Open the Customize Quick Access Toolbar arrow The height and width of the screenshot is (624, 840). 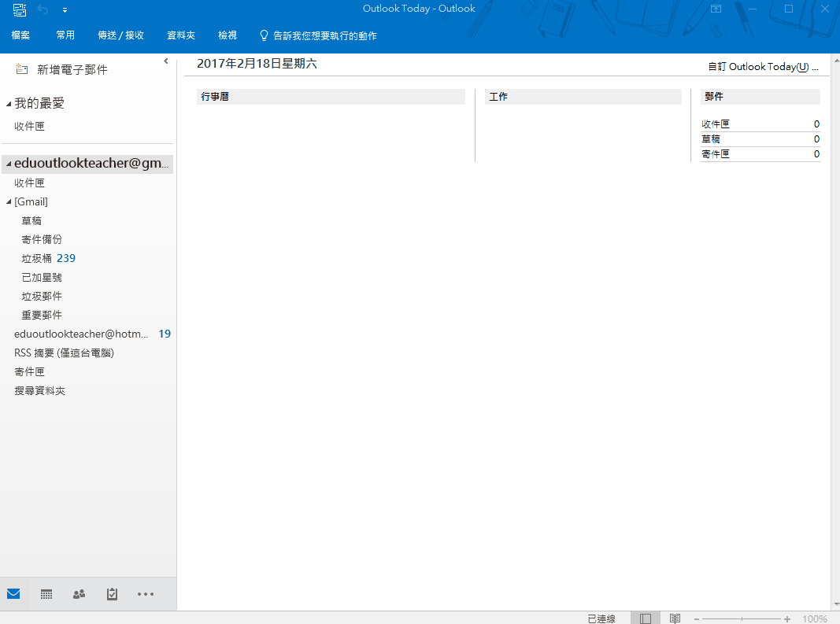coord(65,10)
